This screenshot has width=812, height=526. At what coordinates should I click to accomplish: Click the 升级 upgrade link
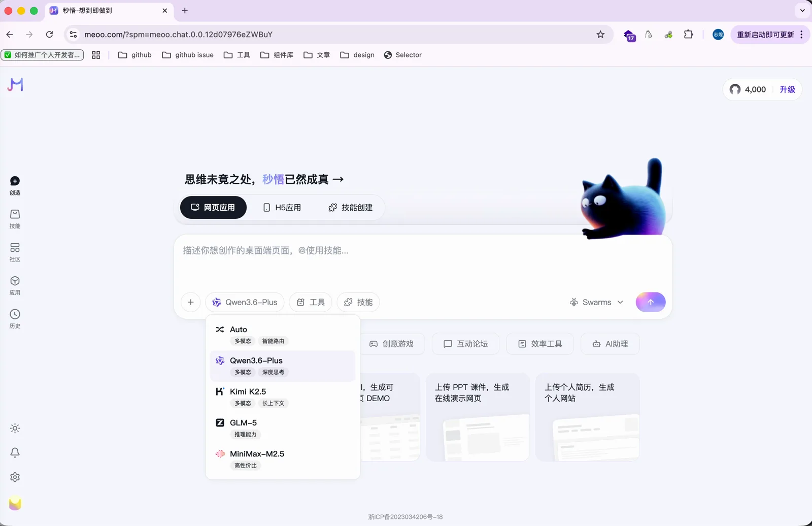point(787,89)
